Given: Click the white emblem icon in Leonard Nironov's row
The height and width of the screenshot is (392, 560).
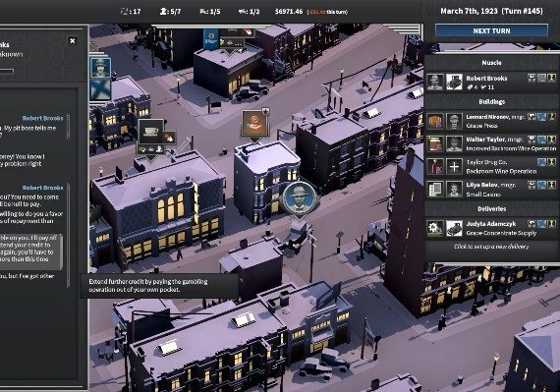Looking at the screenshot, I should pos(532,117).
